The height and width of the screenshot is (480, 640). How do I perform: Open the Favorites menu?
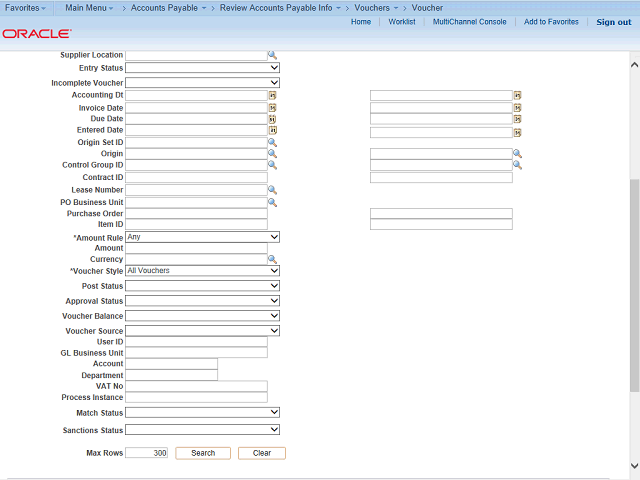coord(25,8)
